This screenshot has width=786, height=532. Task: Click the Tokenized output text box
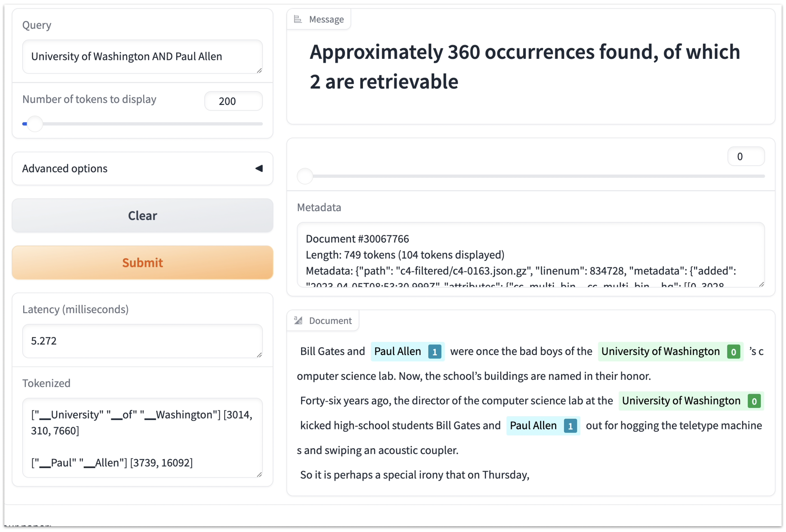(142, 438)
